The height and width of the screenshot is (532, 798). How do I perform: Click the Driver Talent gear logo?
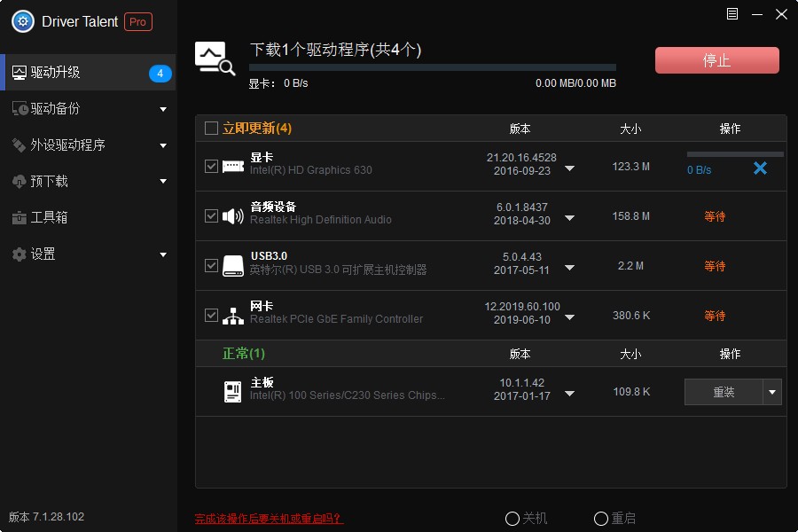point(23,21)
